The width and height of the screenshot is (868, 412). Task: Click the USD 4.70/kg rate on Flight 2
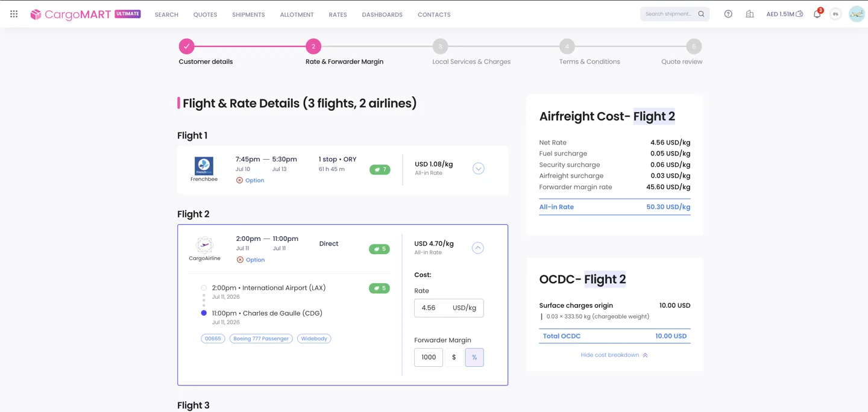(x=434, y=243)
